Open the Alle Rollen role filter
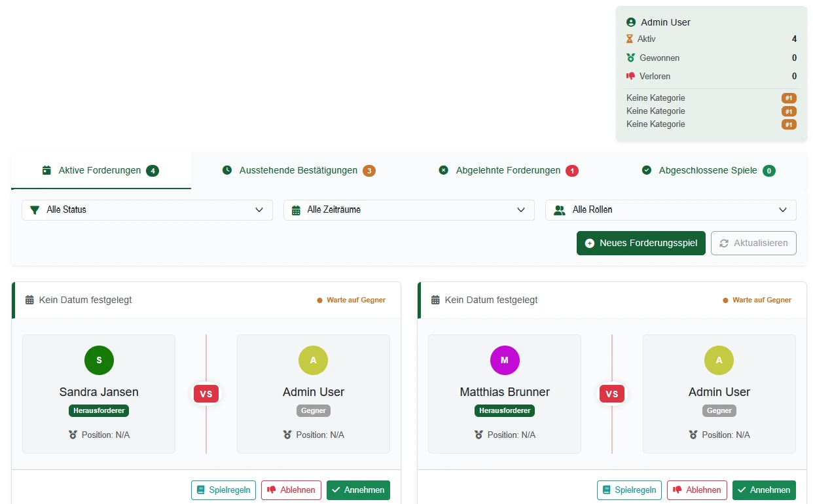Viewport: 813px width, 504px height. (x=671, y=210)
